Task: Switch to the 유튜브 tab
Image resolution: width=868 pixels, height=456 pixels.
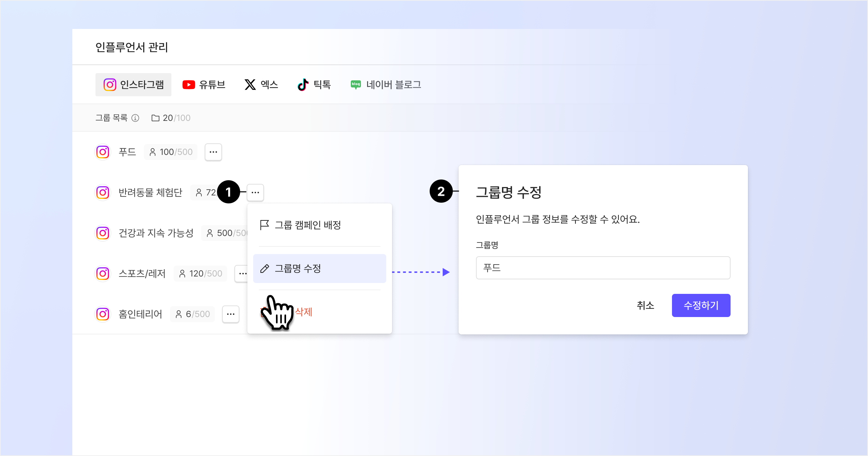Action: 204,85
